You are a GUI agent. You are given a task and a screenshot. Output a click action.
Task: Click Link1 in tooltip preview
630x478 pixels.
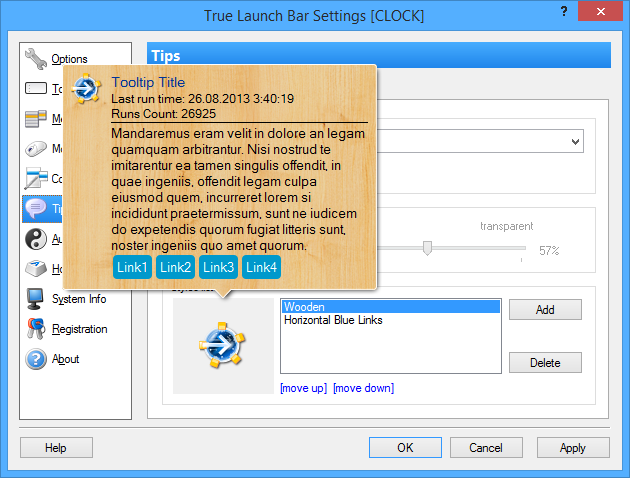point(132,267)
